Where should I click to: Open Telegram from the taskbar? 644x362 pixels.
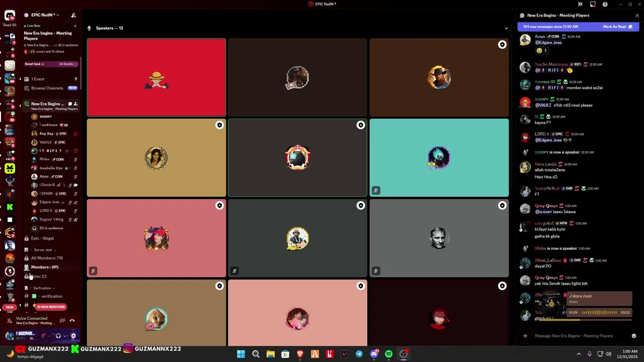[x=359, y=354]
